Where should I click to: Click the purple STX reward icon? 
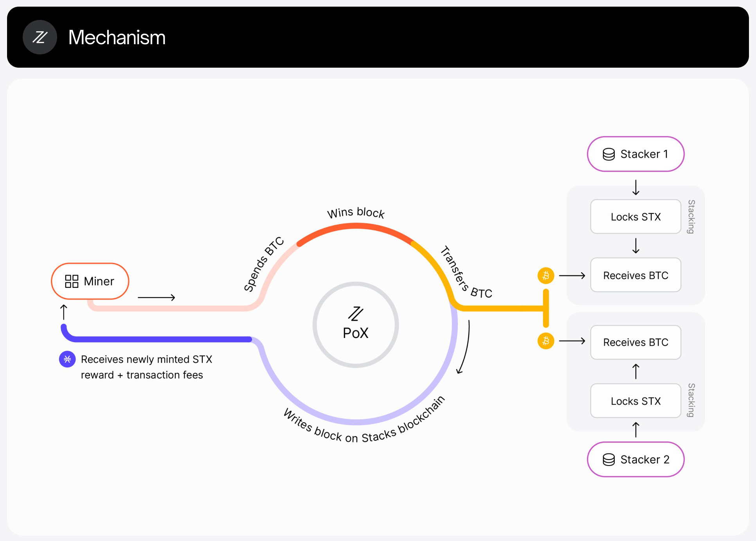coord(67,359)
